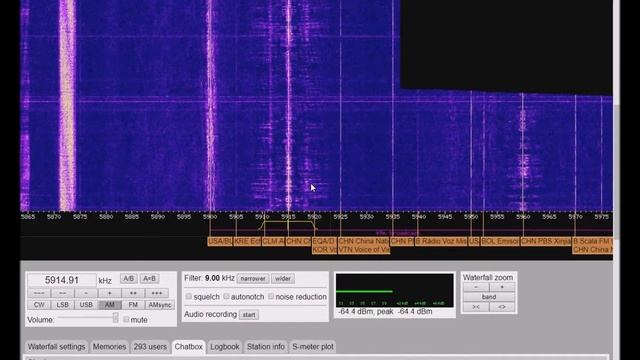Viewport: 640px width, 360px height.
Task: Click the '><' waterfall zoom button
Action: 476,307
